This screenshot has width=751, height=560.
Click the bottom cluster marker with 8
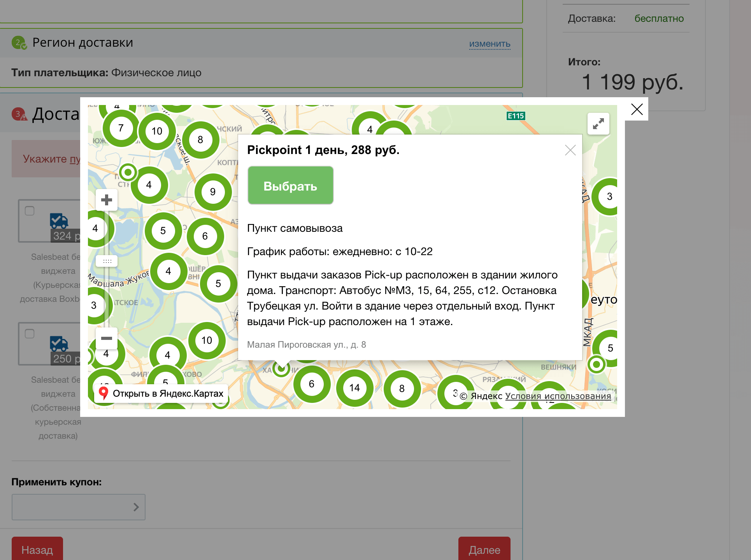click(x=402, y=388)
